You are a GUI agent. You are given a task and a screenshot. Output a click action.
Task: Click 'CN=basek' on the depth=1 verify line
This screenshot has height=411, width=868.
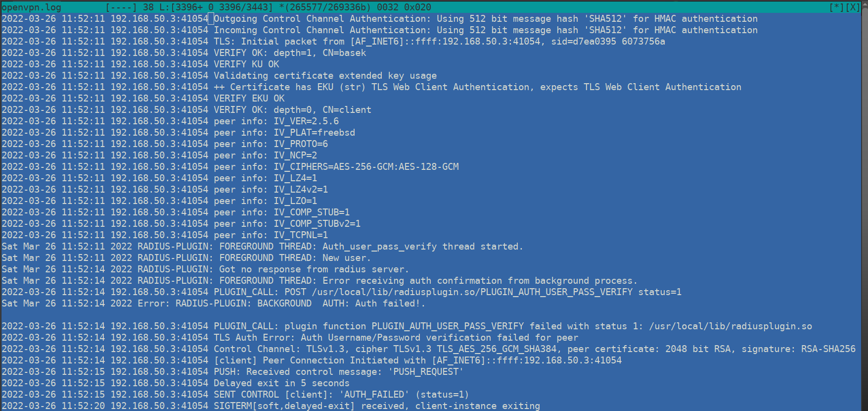point(344,53)
